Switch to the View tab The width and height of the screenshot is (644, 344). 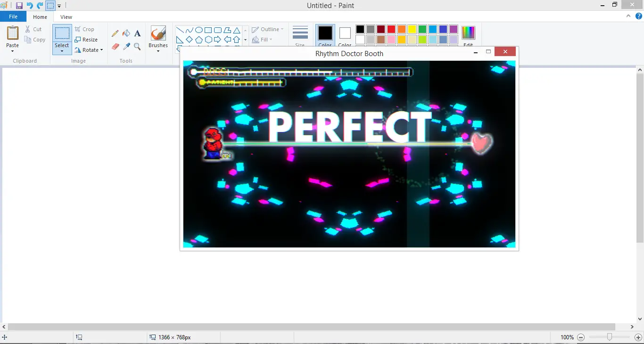66,17
